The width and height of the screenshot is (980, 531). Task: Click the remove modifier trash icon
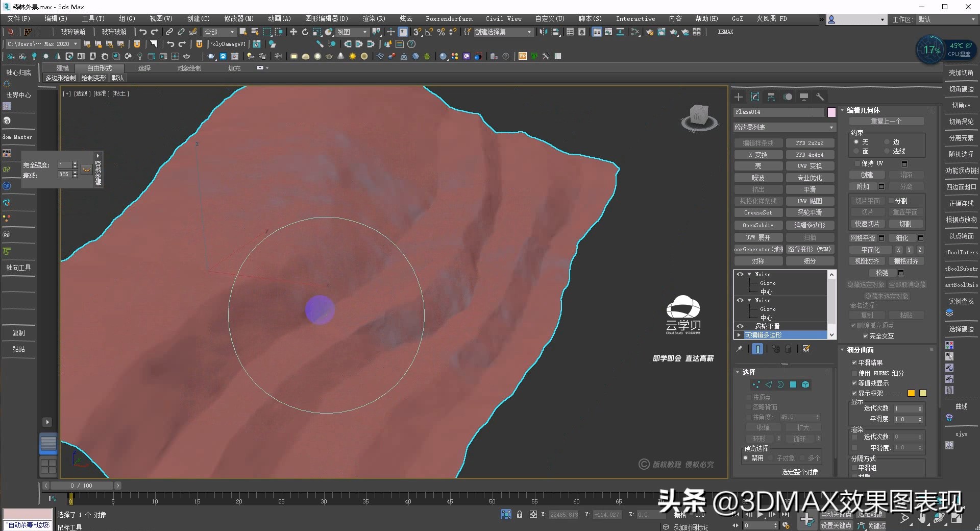(x=788, y=349)
